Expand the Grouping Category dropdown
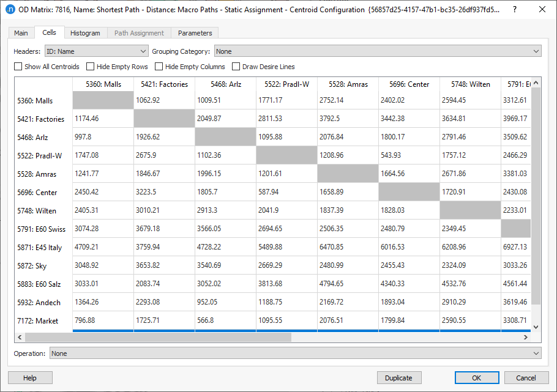557x392 pixels. (x=378, y=51)
